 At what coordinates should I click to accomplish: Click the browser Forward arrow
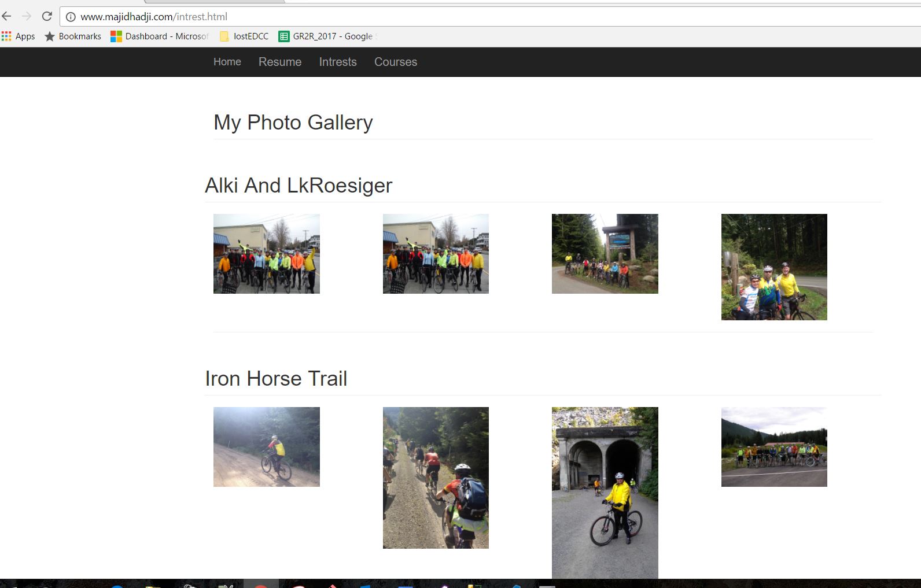click(x=27, y=16)
